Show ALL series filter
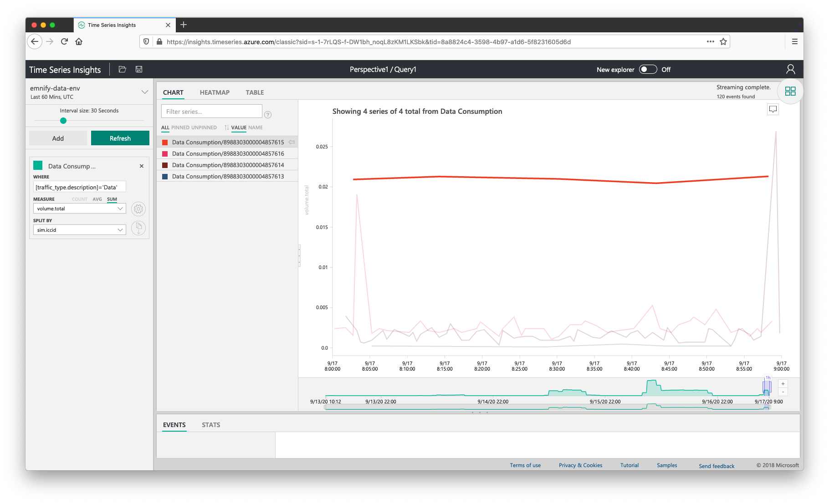Viewport: 829px width, 504px height. pyautogui.click(x=165, y=127)
